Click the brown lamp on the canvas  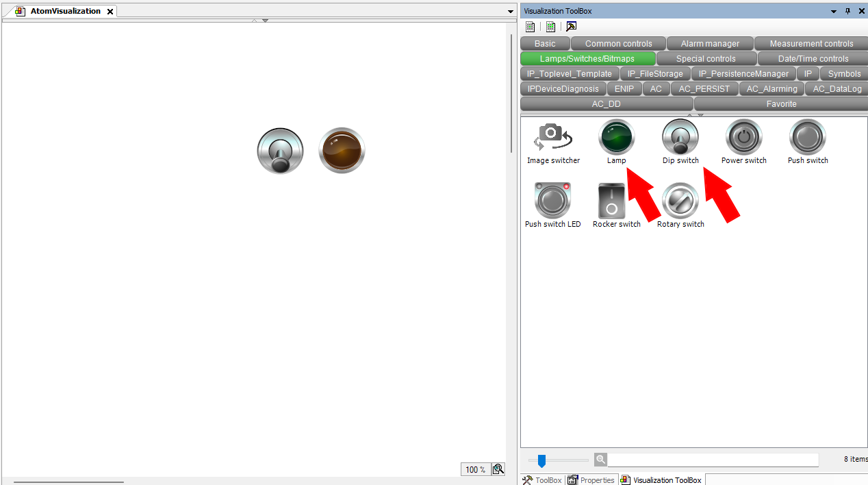[341, 150]
